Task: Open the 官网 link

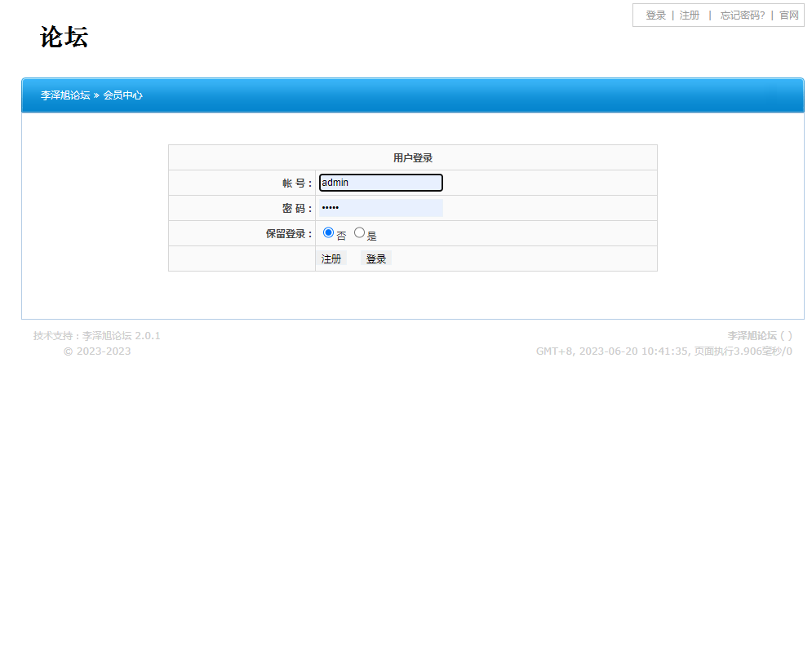Action: tap(789, 15)
